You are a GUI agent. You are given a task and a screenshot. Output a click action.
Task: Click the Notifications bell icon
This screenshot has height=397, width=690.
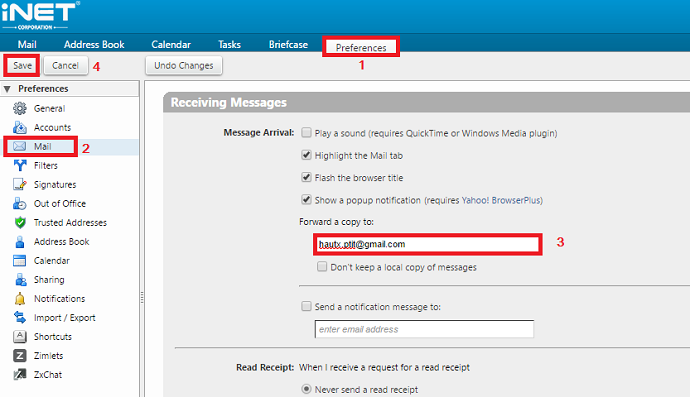click(x=20, y=298)
